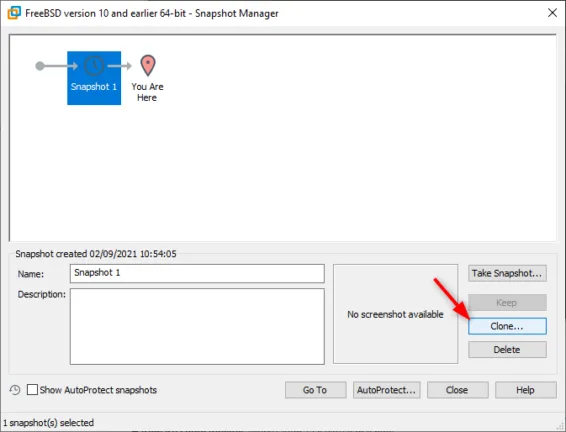Click the resize grip in status bar corner
The height and width of the screenshot is (432, 566).
tap(561, 427)
